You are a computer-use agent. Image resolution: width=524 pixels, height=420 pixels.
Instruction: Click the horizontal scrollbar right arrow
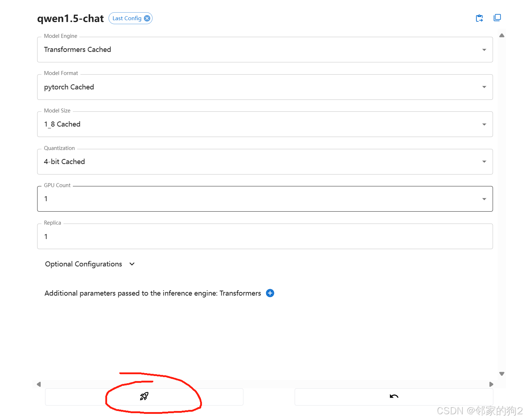pos(491,384)
